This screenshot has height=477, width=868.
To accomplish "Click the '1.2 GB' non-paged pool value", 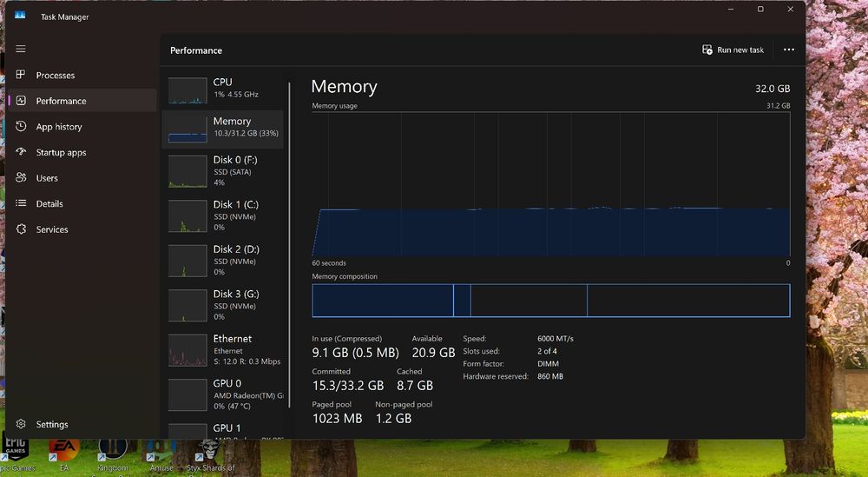I will 393,419.
